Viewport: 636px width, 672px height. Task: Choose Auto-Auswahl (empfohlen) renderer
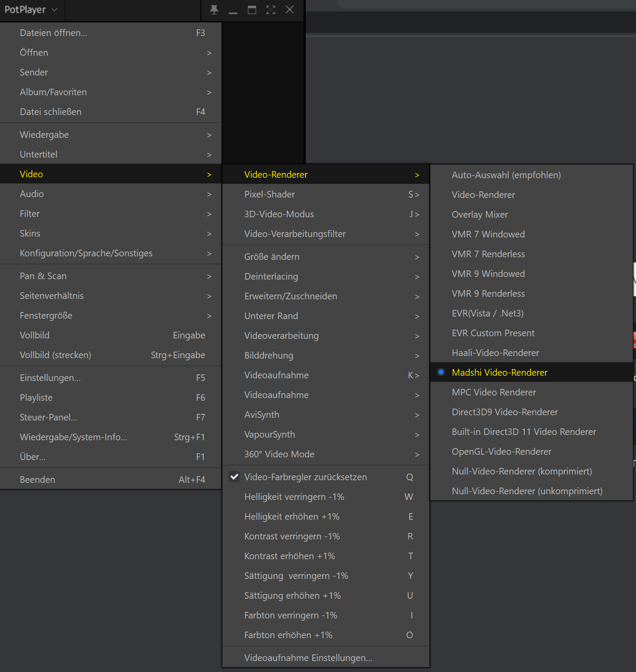click(532, 175)
